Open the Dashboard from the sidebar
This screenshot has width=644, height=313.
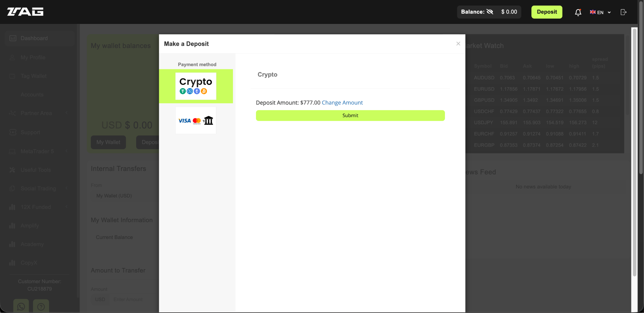34,38
